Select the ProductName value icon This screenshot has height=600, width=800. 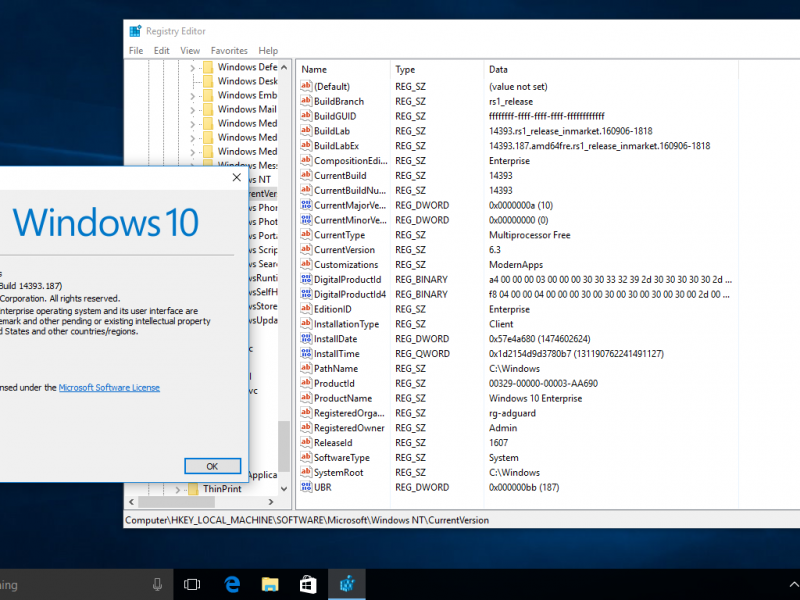coord(306,398)
